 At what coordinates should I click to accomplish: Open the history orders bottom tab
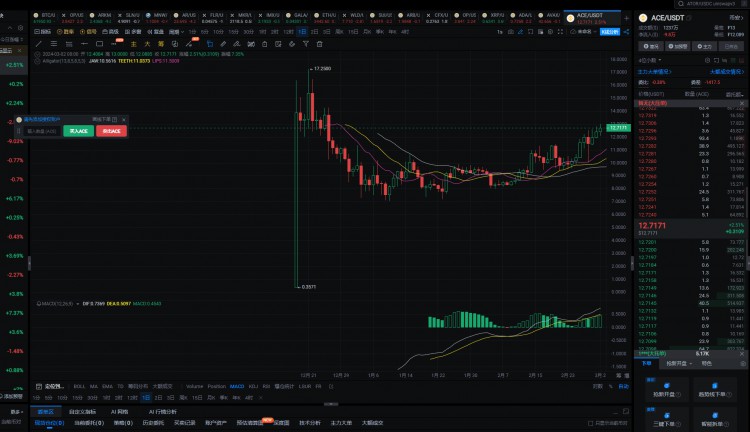click(153, 423)
